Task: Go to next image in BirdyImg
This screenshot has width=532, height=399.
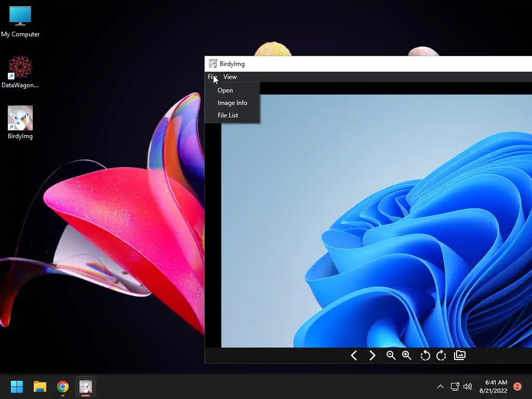Action: [x=372, y=355]
